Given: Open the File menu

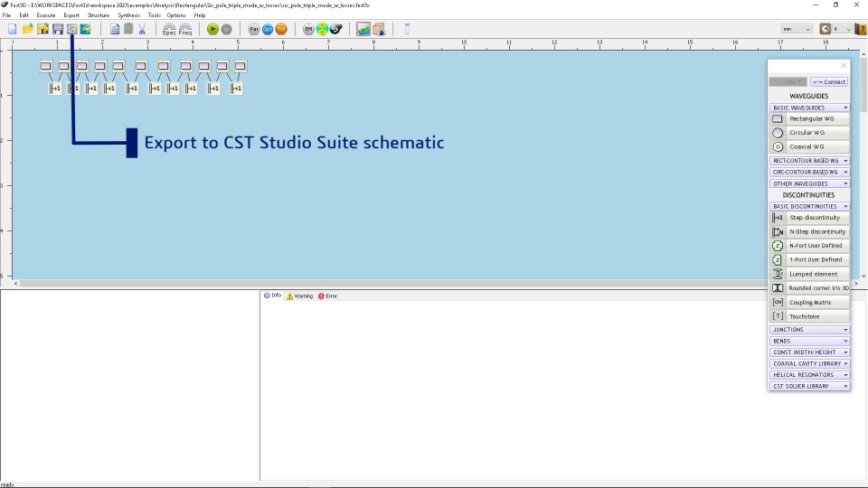Looking at the screenshot, I should click(x=6, y=15).
